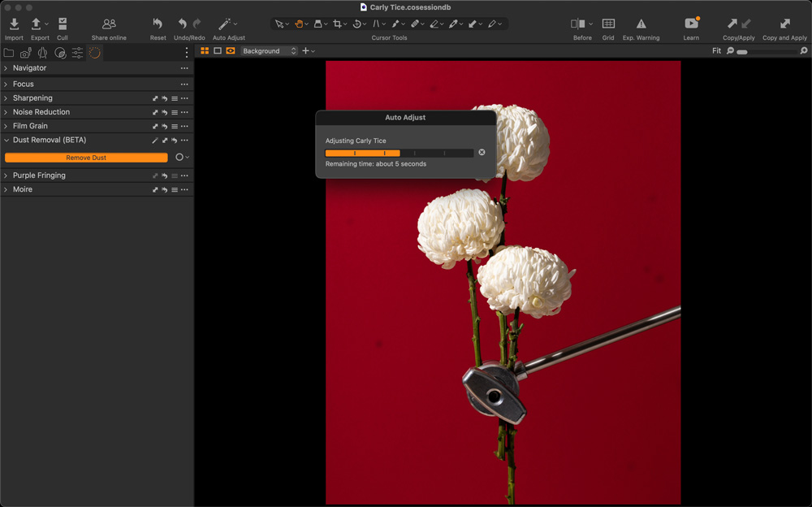Image resolution: width=812 pixels, height=507 pixels.
Task: Open the Navigator panel options menu
Action: tap(184, 68)
